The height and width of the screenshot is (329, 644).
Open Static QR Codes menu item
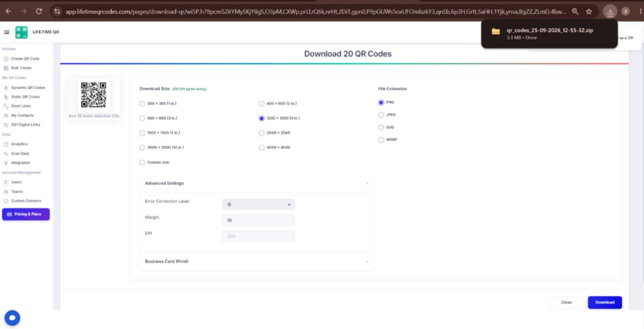click(25, 97)
